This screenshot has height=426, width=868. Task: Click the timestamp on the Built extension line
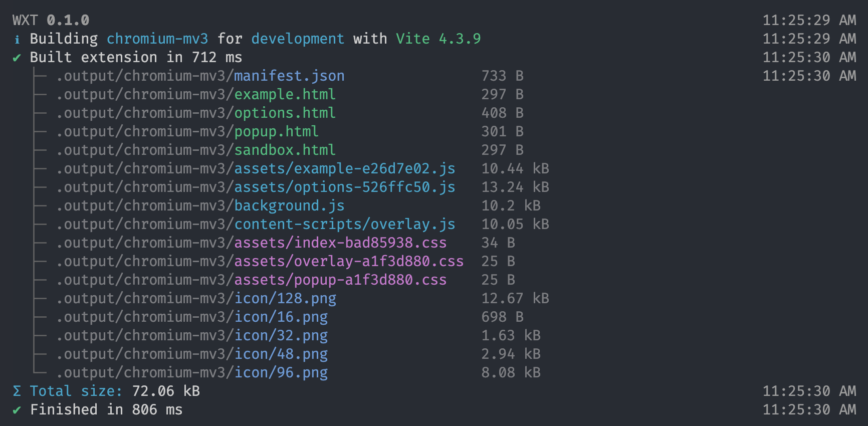click(x=809, y=57)
